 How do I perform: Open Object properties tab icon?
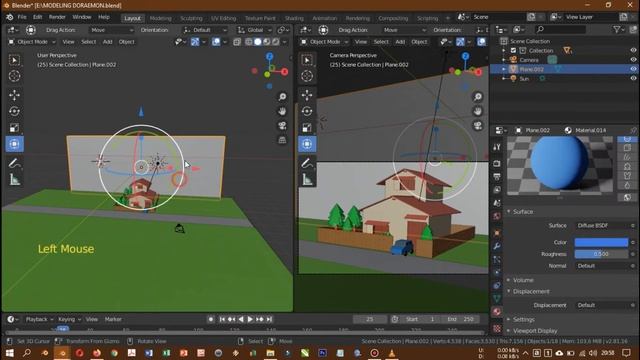point(497,233)
